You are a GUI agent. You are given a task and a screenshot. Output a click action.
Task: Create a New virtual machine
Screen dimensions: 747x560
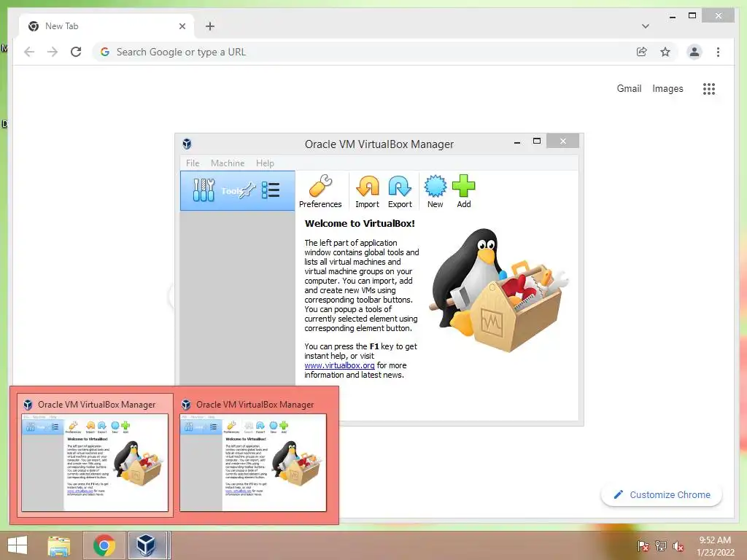(435, 191)
